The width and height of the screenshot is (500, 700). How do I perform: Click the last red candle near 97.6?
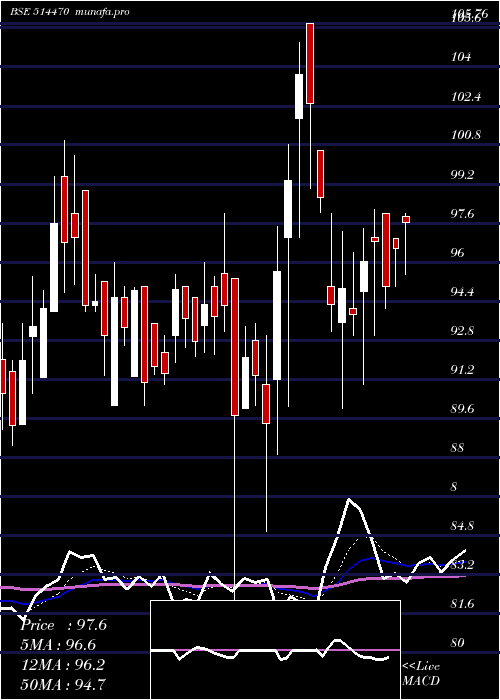tap(406, 219)
